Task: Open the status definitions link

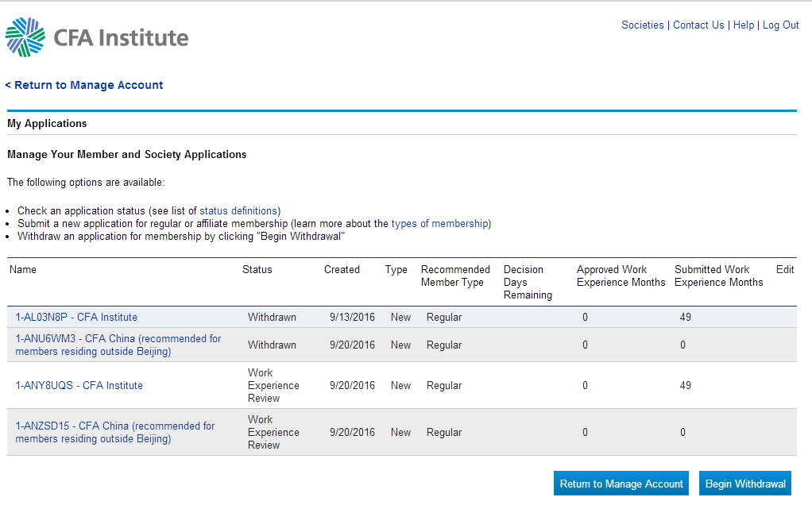Action: [238, 211]
